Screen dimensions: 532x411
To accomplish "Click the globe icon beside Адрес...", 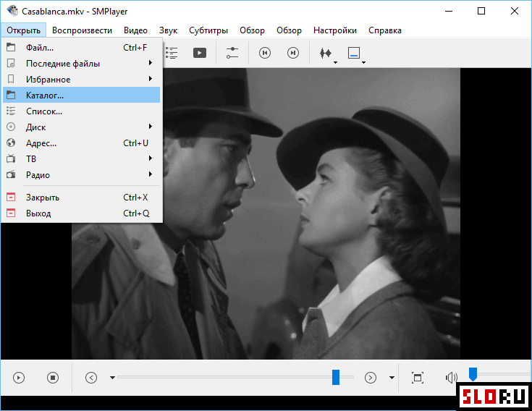I will tap(11, 143).
